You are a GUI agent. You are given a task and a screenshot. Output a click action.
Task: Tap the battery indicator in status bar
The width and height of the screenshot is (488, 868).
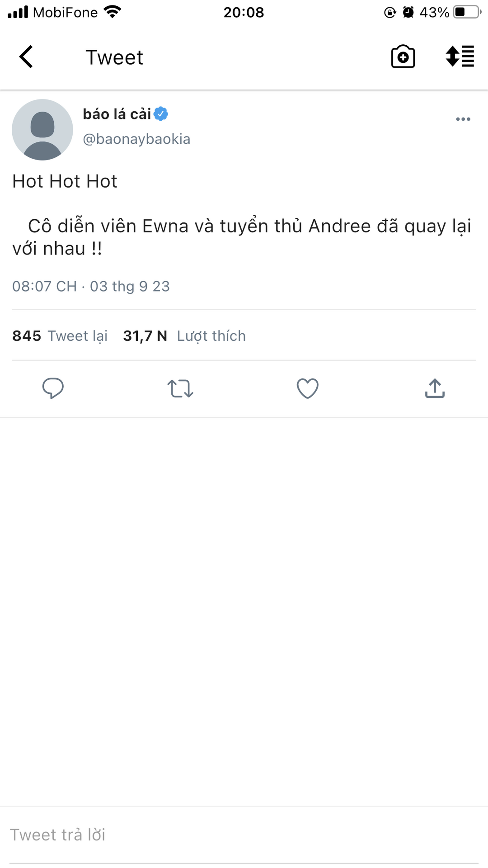click(467, 12)
